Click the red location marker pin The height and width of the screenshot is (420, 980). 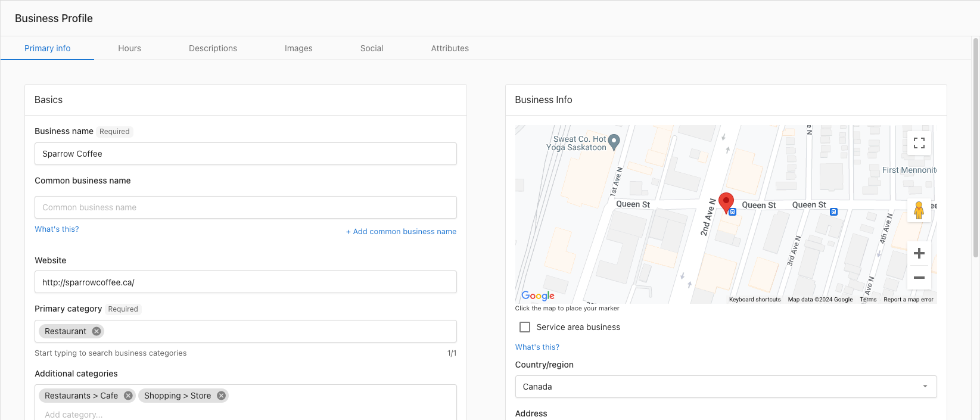click(x=726, y=203)
